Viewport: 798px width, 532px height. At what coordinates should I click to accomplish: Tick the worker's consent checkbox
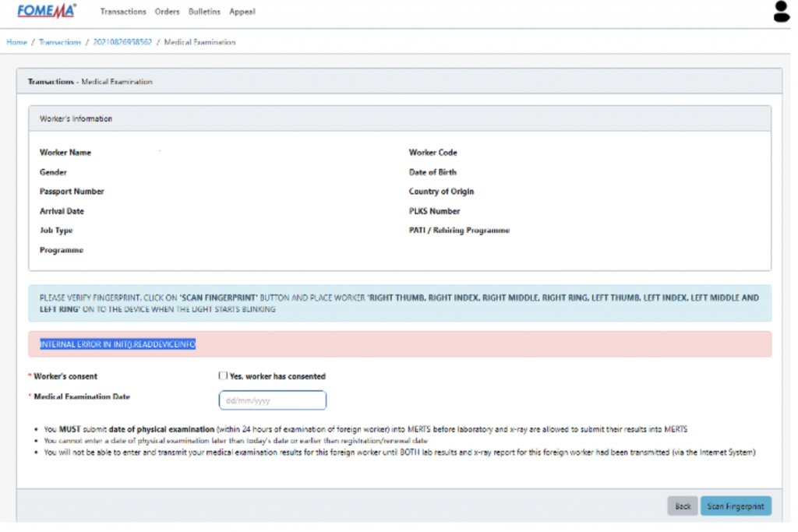point(223,375)
